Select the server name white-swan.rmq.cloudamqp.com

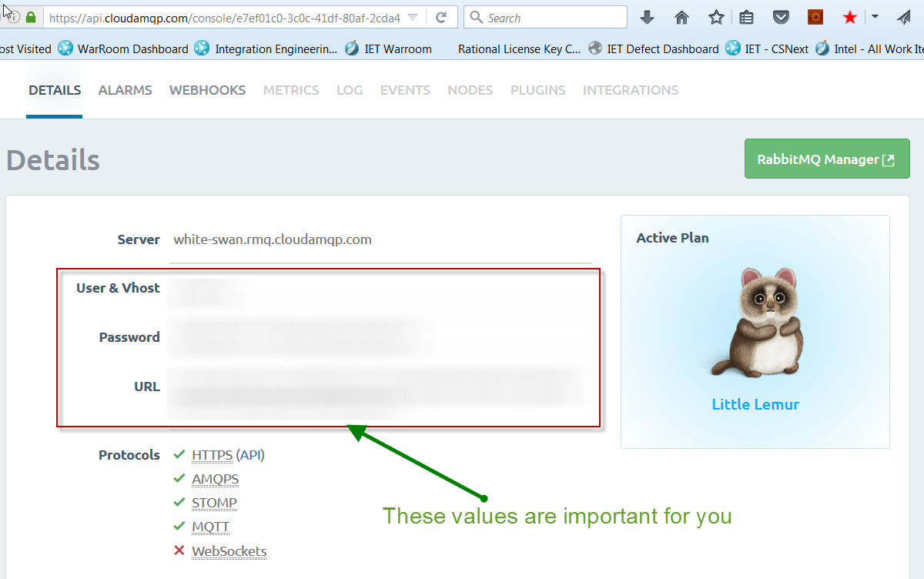click(x=273, y=239)
